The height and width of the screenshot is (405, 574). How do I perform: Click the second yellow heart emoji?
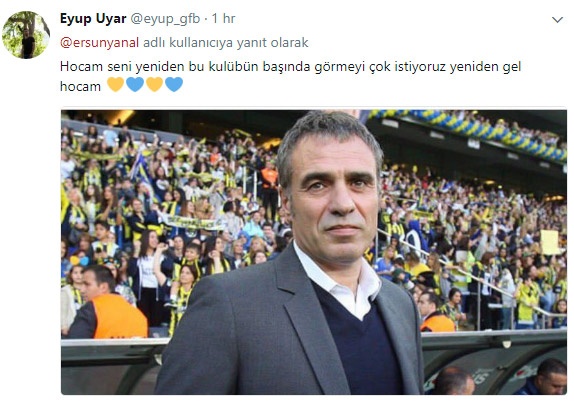pos(154,84)
